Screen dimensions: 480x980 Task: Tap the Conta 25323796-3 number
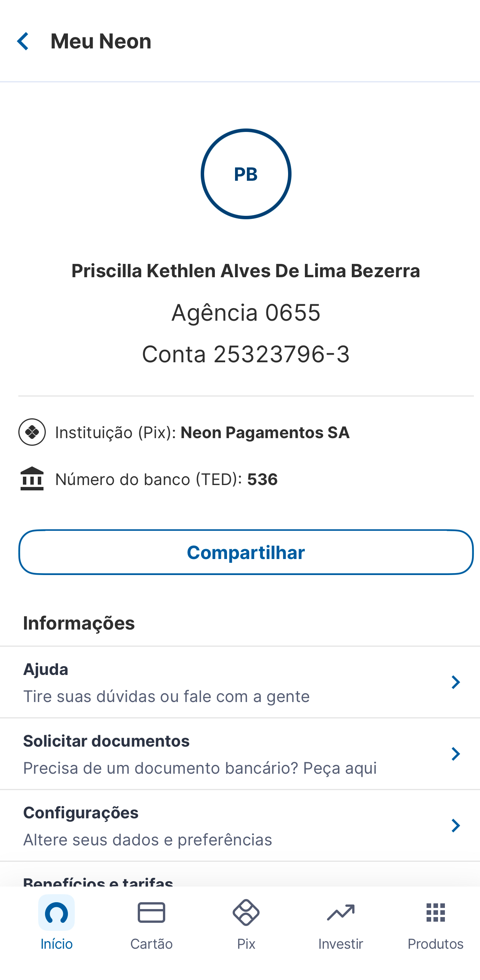[246, 354]
